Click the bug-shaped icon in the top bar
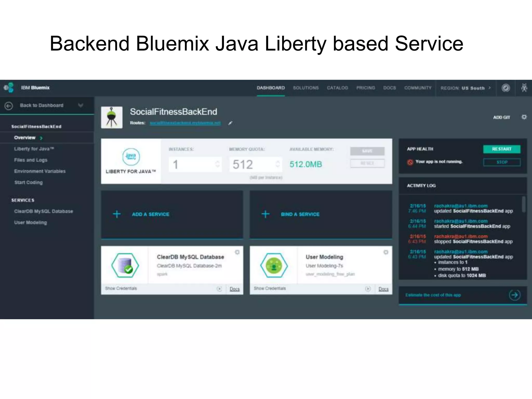The height and width of the screenshot is (399, 532). (x=524, y=88)
